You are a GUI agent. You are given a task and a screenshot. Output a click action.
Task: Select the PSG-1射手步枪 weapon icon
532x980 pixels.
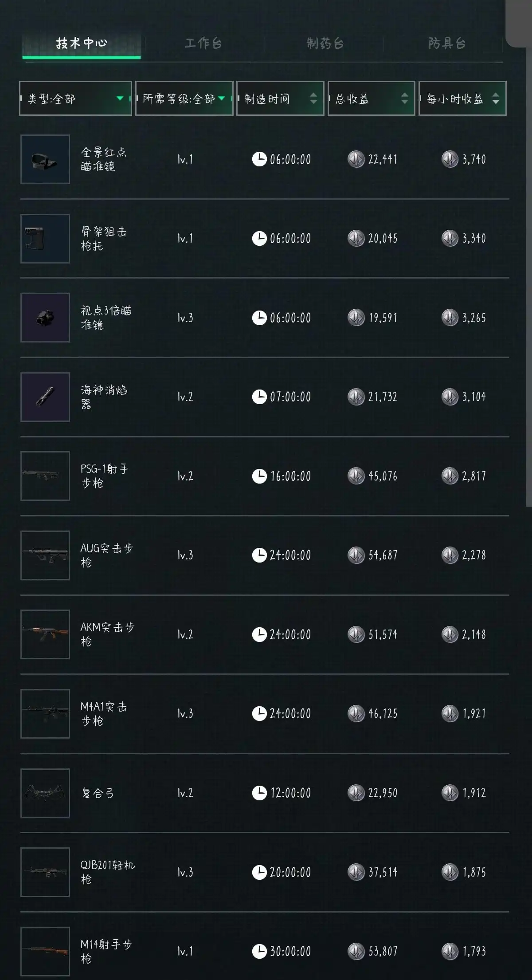pos(45,476)
